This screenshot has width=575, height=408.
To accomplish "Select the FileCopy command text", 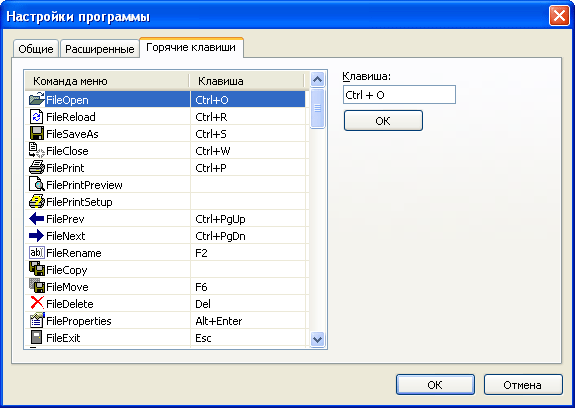I will click(67, 270).
